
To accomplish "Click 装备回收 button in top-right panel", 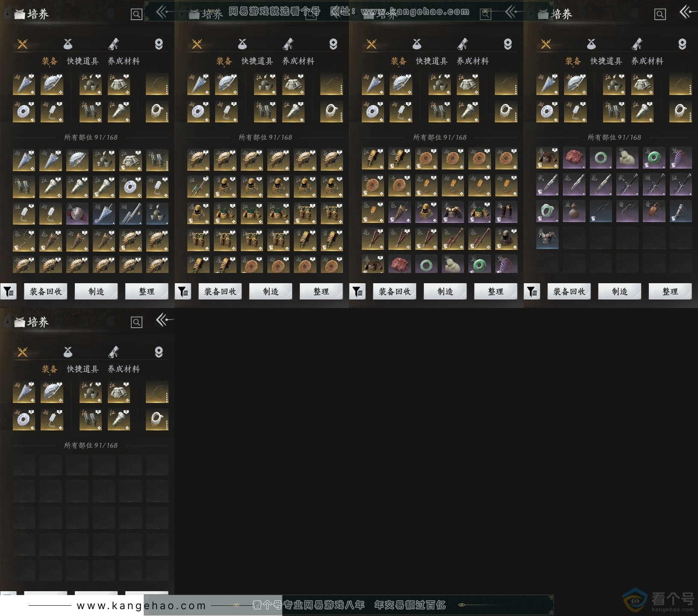I will [x=569, y=291].
